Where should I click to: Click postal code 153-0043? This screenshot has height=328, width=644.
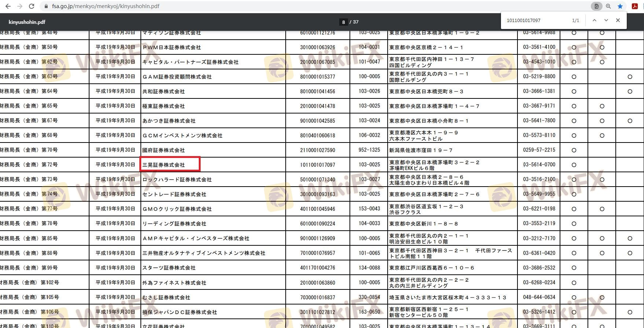(x=369, y=209)
